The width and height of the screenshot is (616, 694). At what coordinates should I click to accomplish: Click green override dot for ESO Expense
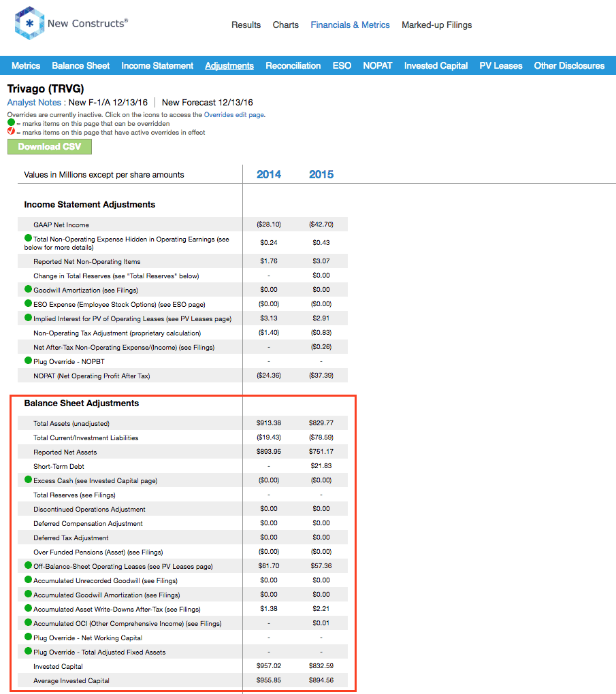coord(29,303)
